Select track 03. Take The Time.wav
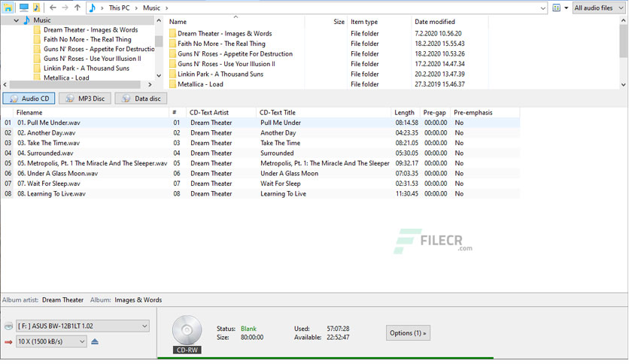Image resolution: width=629 pixels, height=364 pixels. pyautogui.click(x=48, y=143)
